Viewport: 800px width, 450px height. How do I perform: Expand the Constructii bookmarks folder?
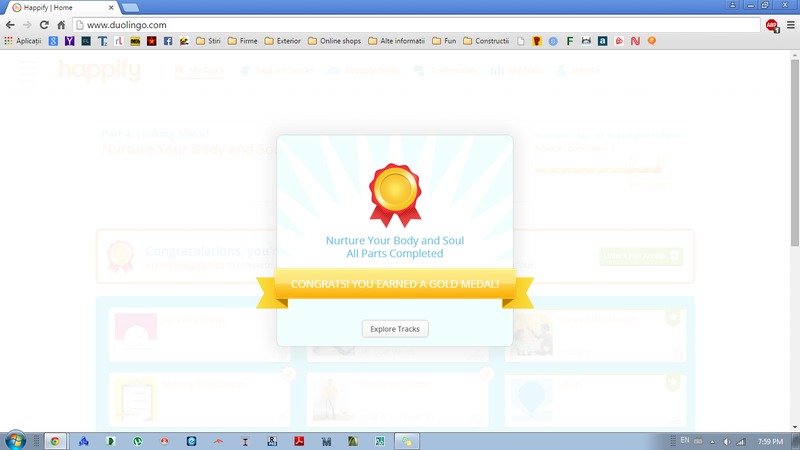tap(486, 41)
